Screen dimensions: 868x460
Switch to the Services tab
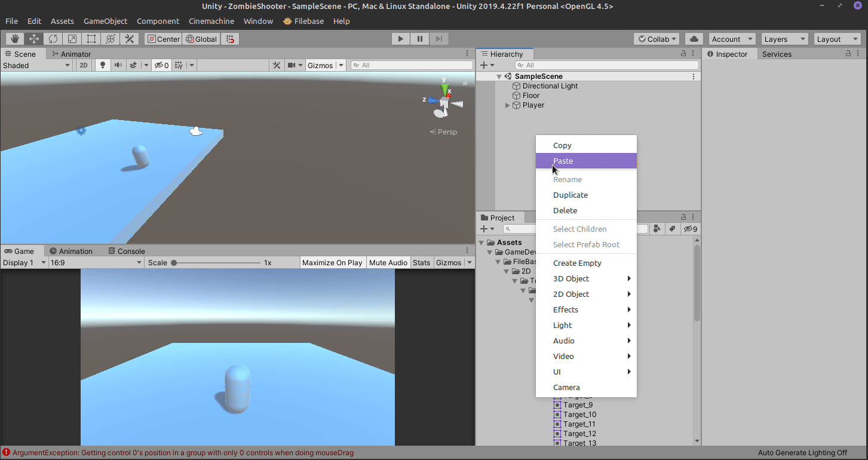777,54
